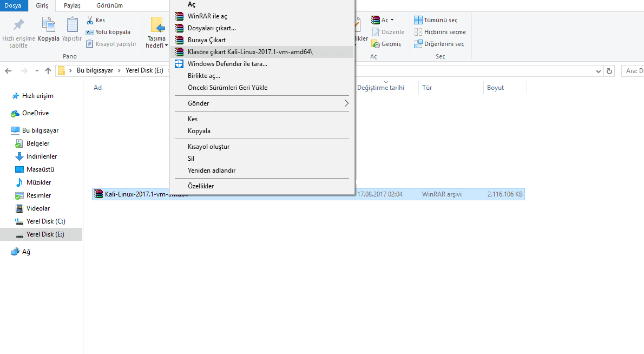Switch to the Giriş ribbon tab
This screenshot has height=354, width=644.
tap(42, 5)
